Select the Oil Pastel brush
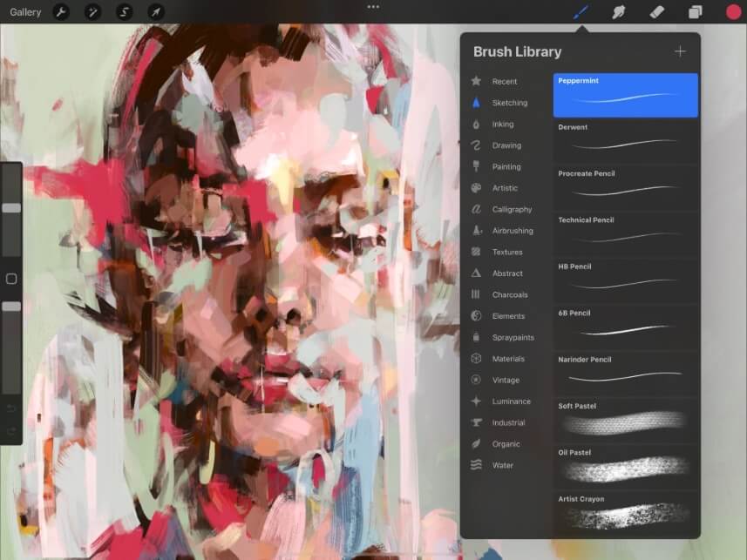This screenshot has width=747, height=560. [x=626, y=462]
